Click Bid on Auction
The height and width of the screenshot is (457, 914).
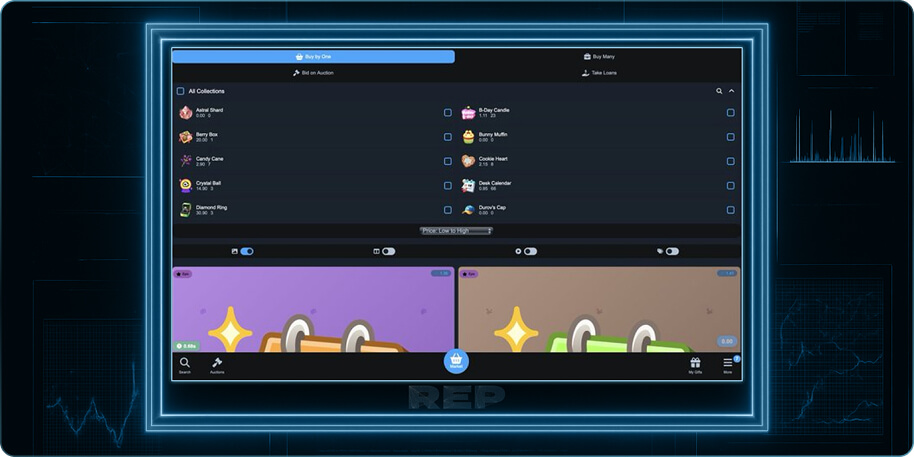point(313,73)
